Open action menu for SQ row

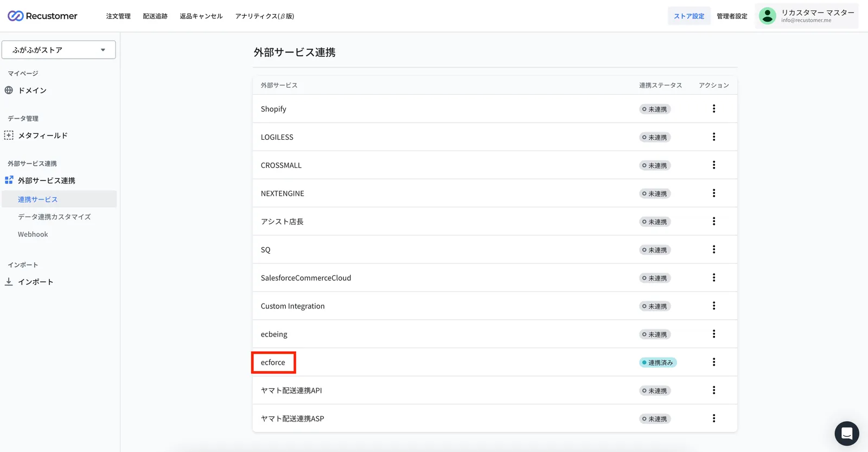(714, 250)
